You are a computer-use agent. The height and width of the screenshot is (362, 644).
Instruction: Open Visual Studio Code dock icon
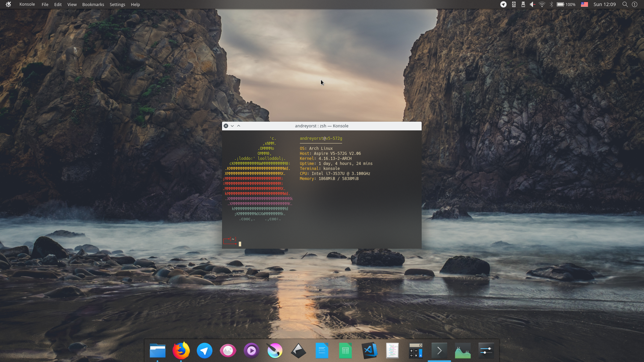369,351
